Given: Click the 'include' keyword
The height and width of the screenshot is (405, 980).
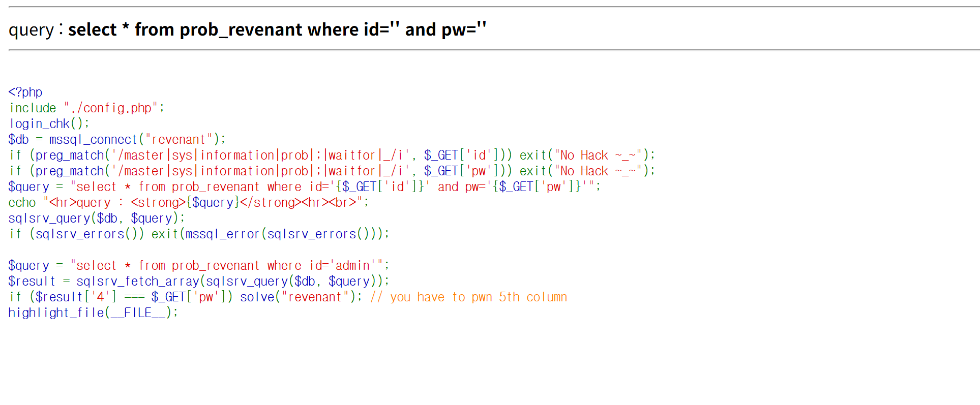Looking at the screenshot, I should pos(33,108).
